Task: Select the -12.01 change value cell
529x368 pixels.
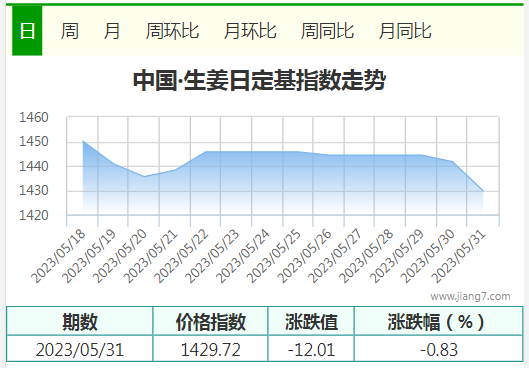Action: pos(311,349)
